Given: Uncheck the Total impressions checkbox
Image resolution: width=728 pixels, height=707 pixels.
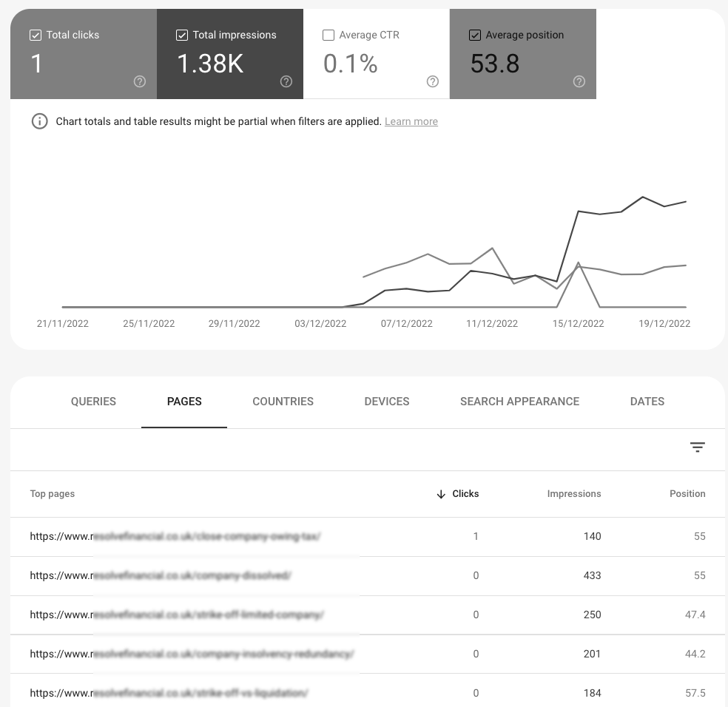Looking at the screenshot, I should (x=182, y=35).
